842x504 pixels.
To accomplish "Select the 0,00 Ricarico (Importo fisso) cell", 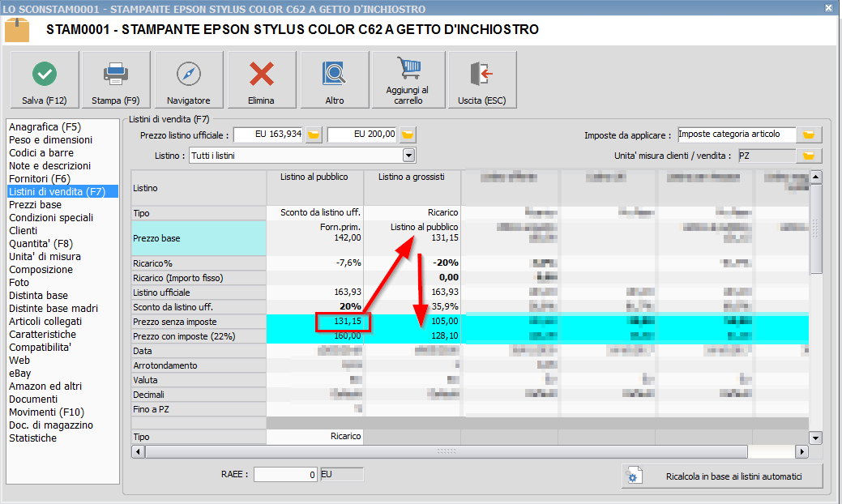I will pos(412,277).
